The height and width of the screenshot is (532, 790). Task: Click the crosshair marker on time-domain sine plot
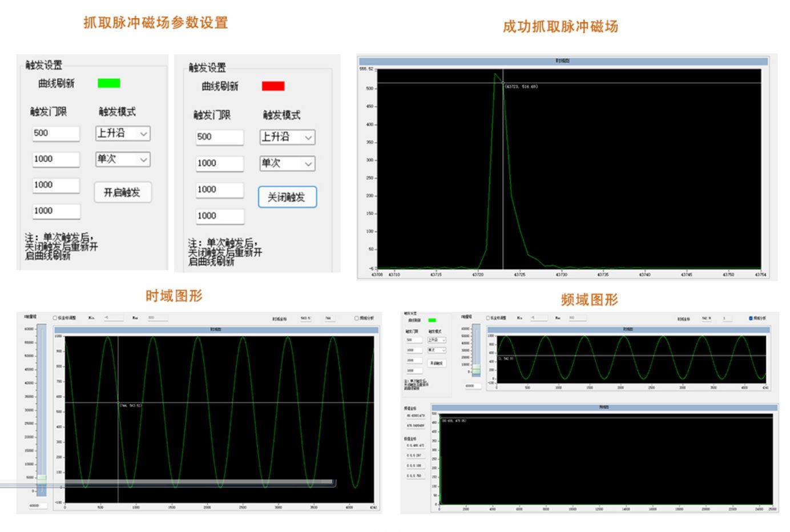(118, 403)
